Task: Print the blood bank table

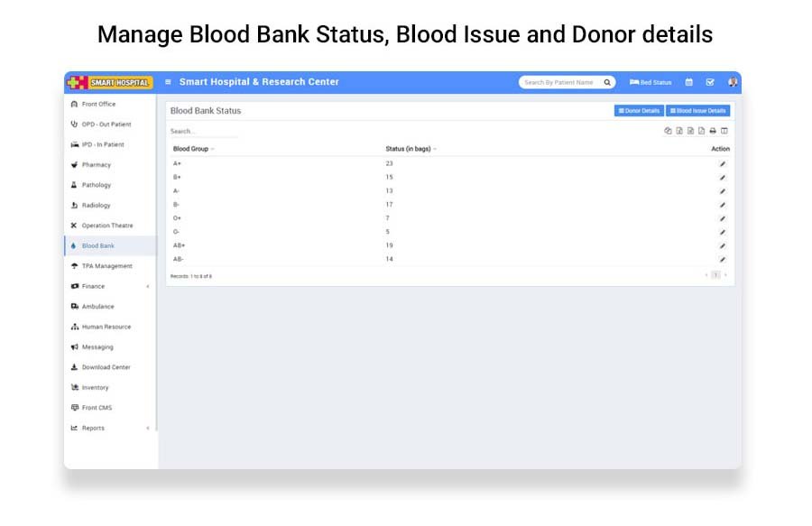Action: [713, 131]
